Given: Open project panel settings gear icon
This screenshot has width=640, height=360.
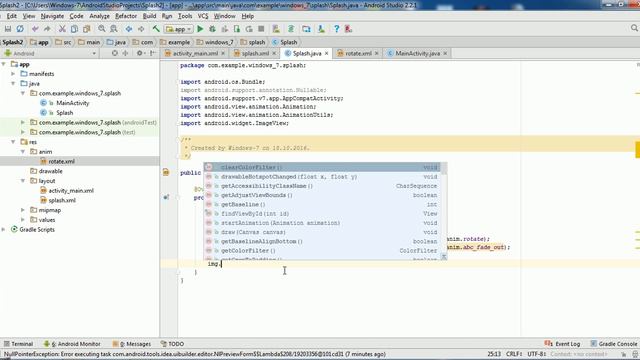Looking at the screenshot, I should coord(140,53).
